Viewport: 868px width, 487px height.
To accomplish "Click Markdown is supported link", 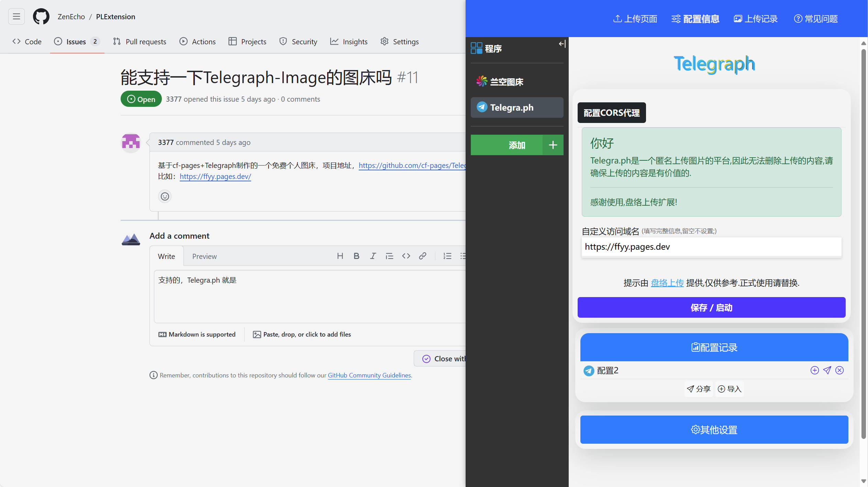I will [x=197, y=335].
